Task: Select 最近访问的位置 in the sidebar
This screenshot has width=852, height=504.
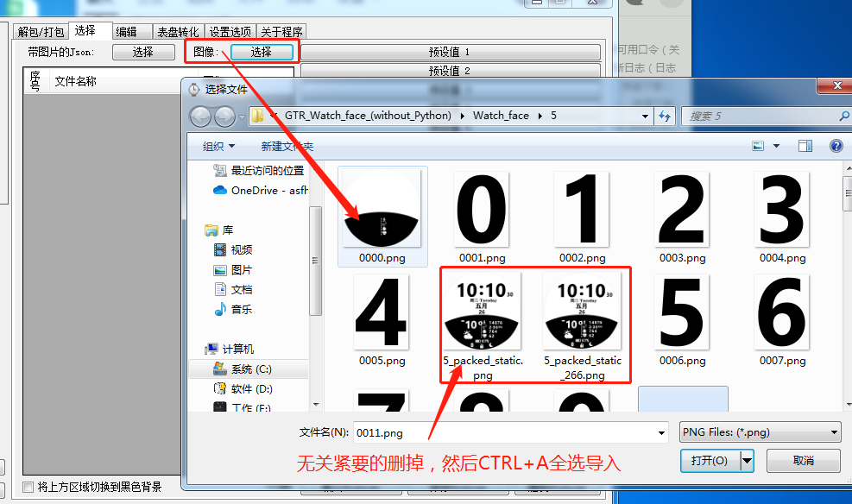Action: click(x=259, y=171)
